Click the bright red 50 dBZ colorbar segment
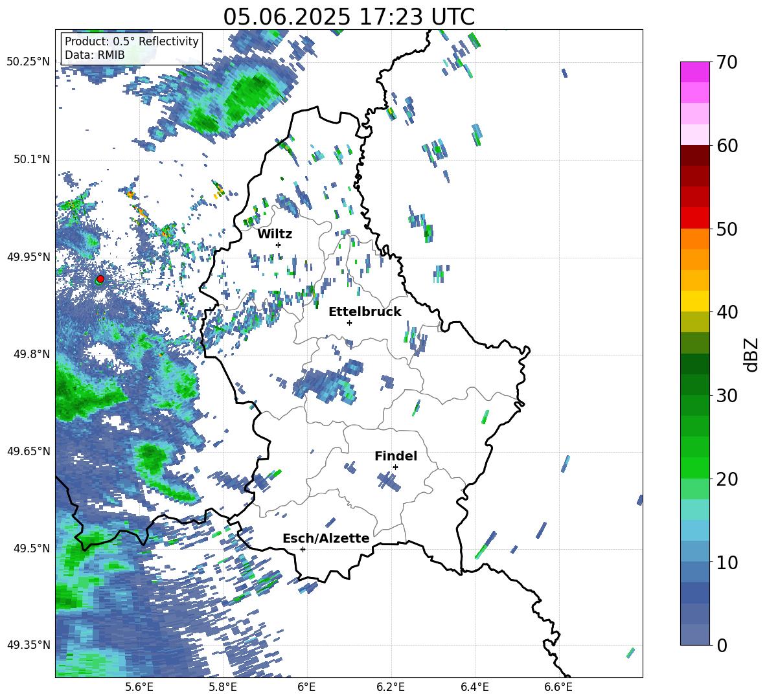767x700 pixels. pos(694,218)
